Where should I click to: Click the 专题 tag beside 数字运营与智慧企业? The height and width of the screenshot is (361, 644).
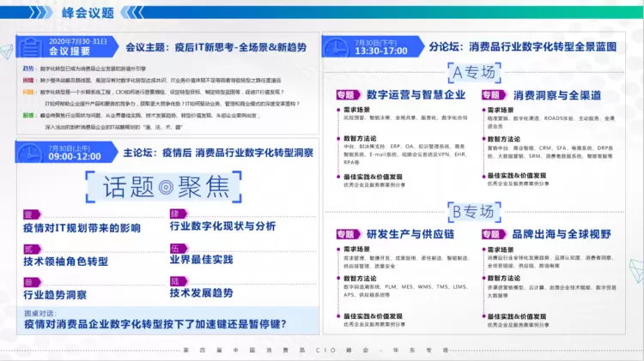345,95
